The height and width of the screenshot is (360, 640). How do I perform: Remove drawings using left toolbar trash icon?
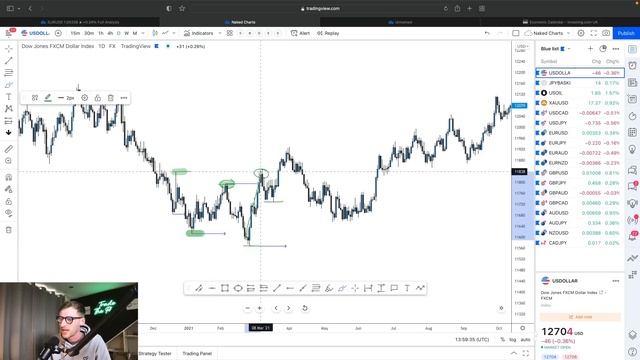coord(9,230)
